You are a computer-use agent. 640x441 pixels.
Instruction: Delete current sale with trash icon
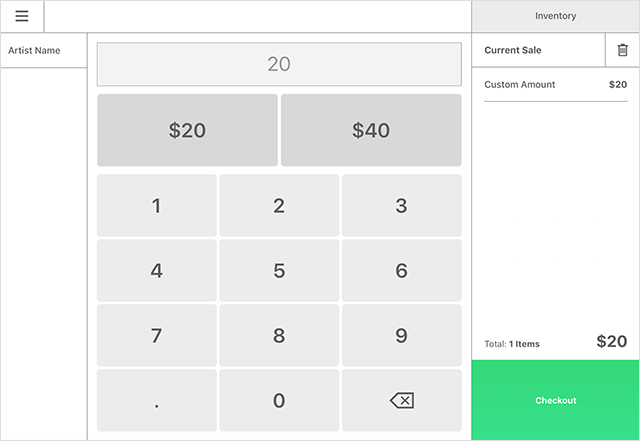click(622, 50)
